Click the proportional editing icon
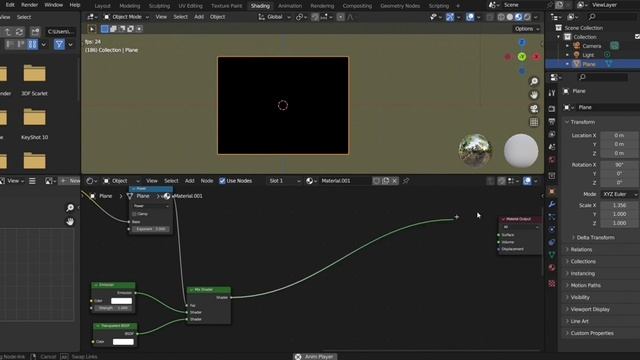The width and height of the screenshot is (640, 360). (x=340, y=17)
